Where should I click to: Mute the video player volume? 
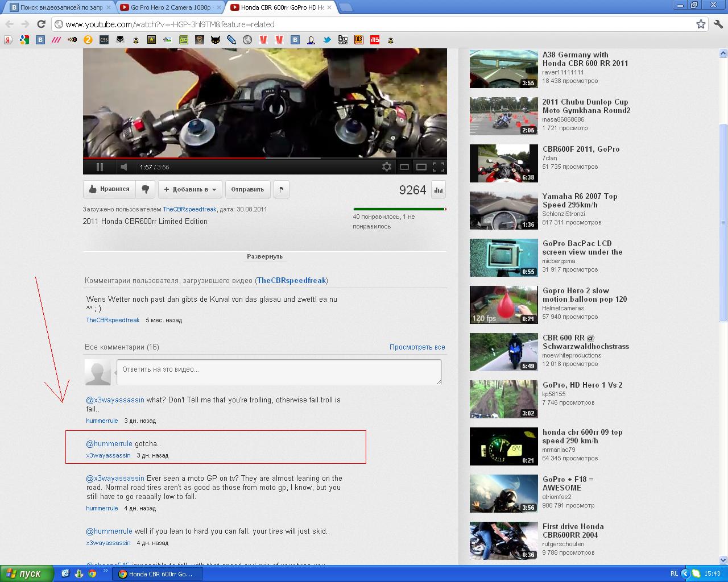[x=124, y=167]
